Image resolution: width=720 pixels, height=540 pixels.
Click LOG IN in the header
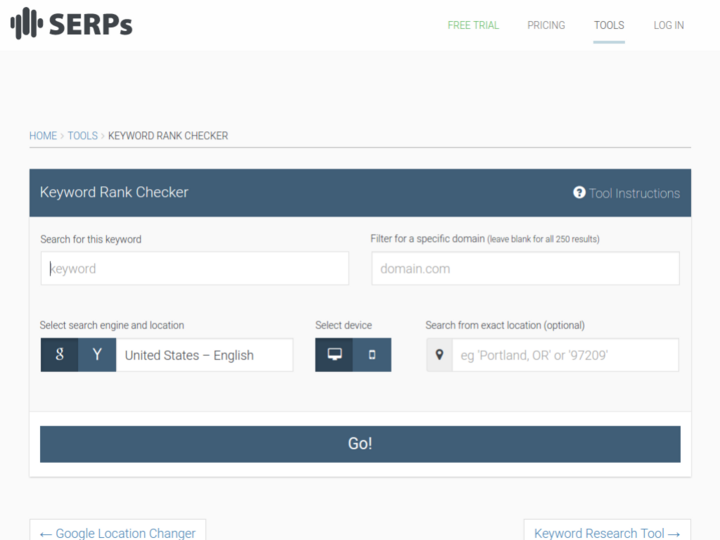tap(669, 25)
